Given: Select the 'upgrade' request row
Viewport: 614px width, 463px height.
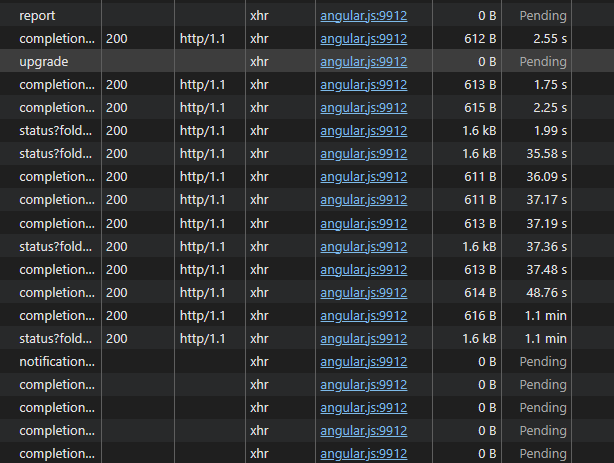Looking at the screenshot, I should [x=44, y=62].
